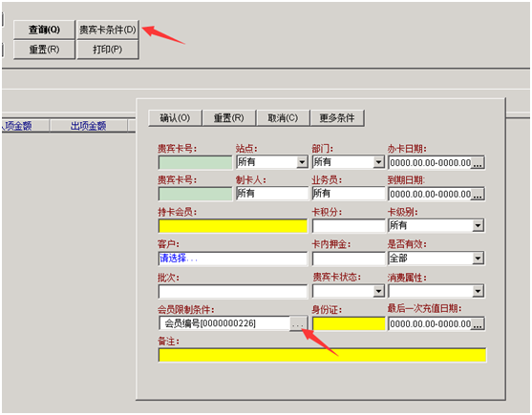Sort by 出项金额 column header
532x415 pixels.
88,126
